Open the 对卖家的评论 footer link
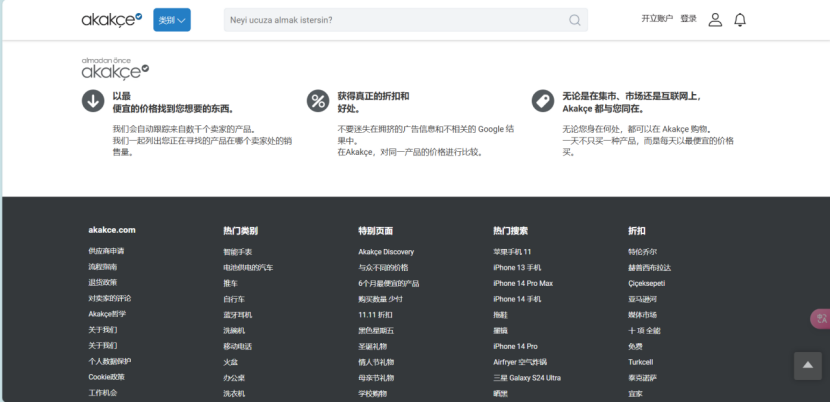Viewport: 831px width, 402px height. [x=110, y=299]
